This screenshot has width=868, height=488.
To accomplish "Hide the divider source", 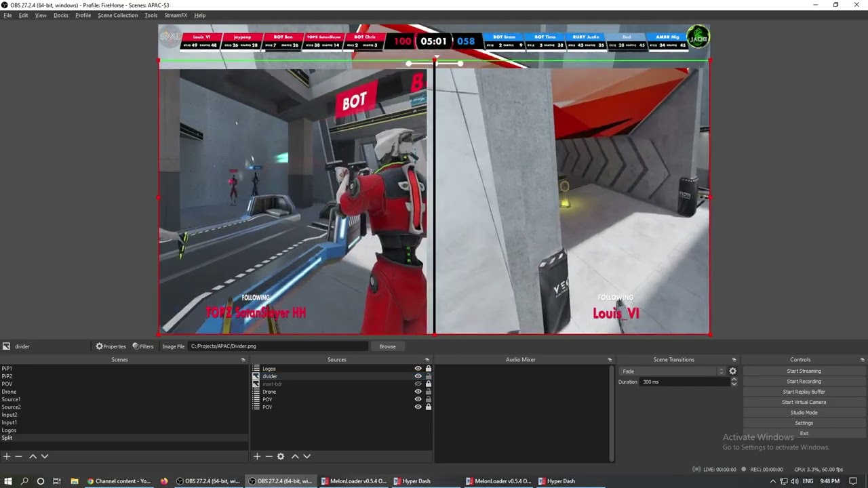I will coord(418,376).
